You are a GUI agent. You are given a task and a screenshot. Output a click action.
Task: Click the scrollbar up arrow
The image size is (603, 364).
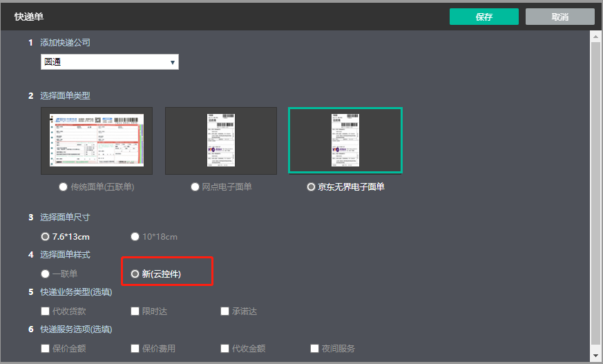595,37
